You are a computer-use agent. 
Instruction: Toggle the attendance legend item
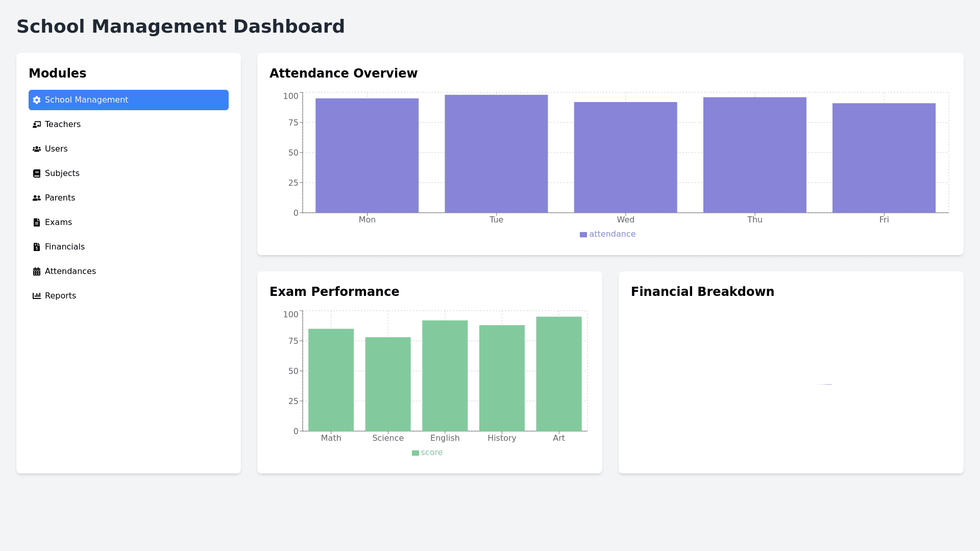pos(612,234)
